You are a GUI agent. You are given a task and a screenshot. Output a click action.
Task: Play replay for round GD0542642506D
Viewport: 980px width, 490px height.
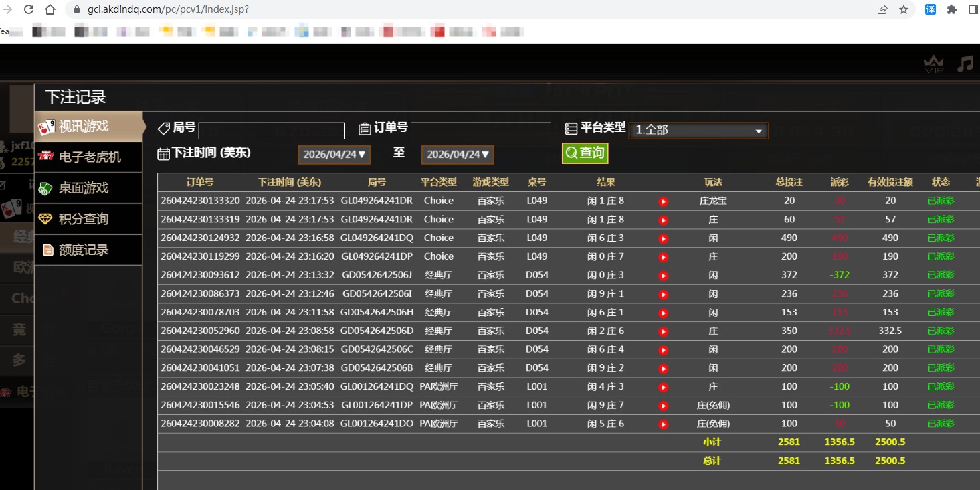coord(663,331)
